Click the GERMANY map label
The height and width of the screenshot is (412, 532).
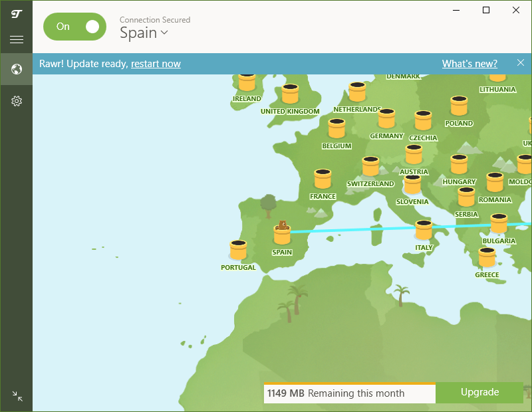click(386, 136)
